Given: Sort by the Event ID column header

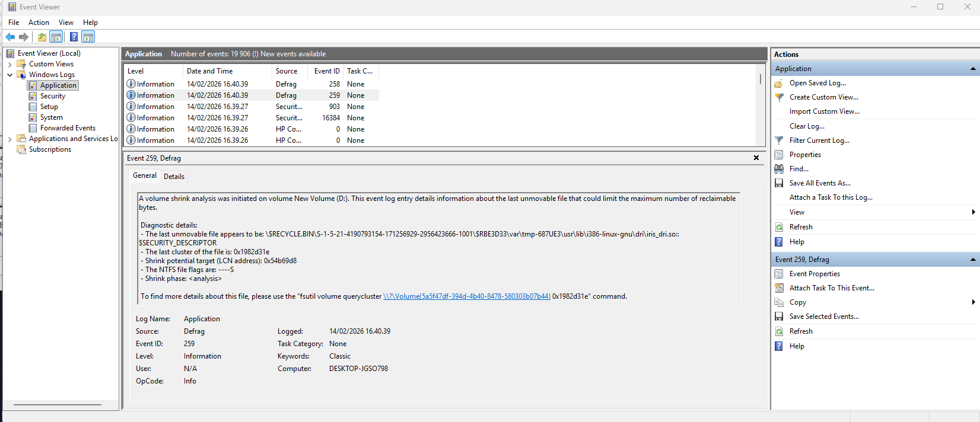Looking at the screenshot, I should coord(325,71).
